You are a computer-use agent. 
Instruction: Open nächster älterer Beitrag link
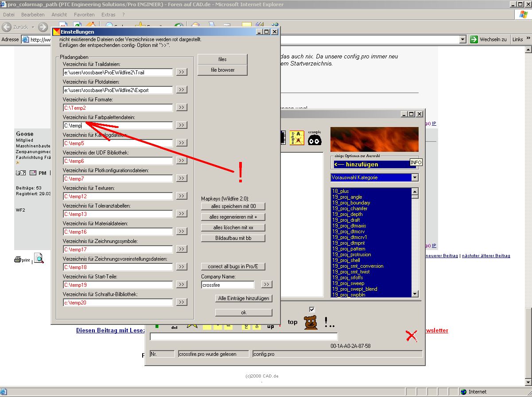(x=486, y=256)
